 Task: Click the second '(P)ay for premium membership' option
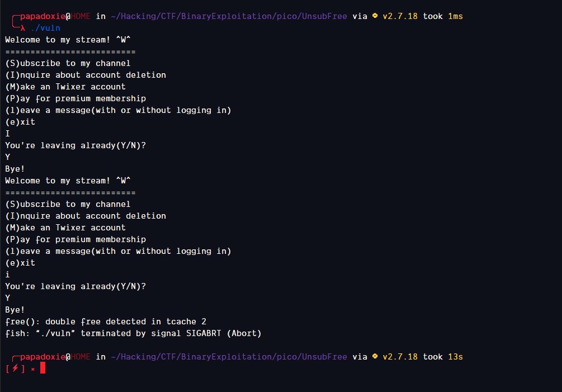point(75,239)
